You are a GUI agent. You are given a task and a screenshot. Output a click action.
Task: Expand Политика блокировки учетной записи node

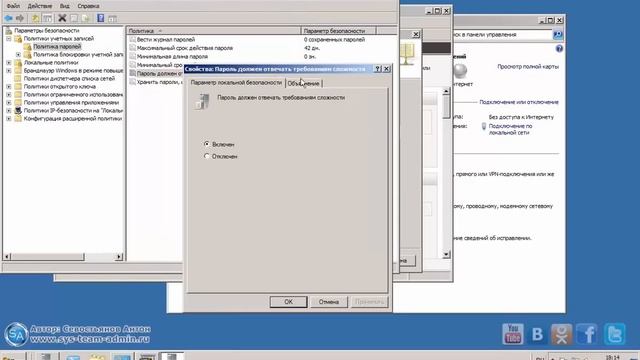coord(18,54)
